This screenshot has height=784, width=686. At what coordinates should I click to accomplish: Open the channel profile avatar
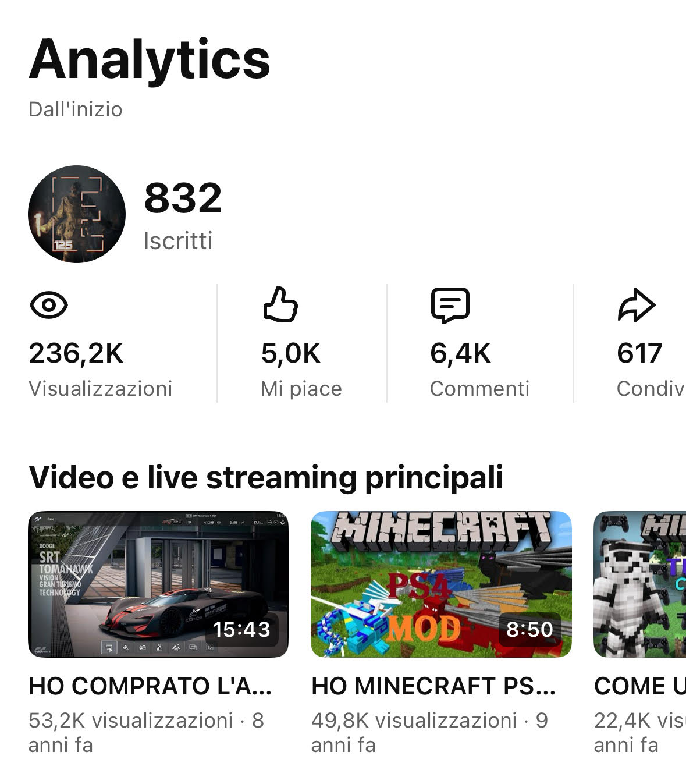(77, 214)
